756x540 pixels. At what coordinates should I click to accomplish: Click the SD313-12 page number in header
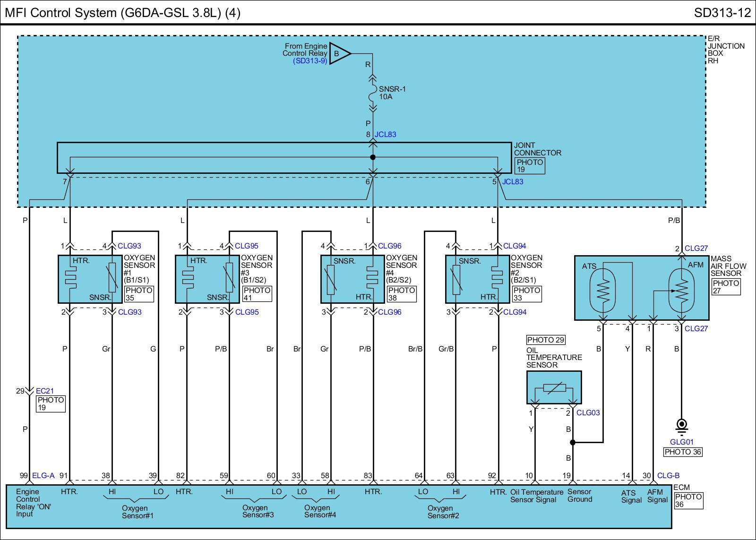[722, 13]
